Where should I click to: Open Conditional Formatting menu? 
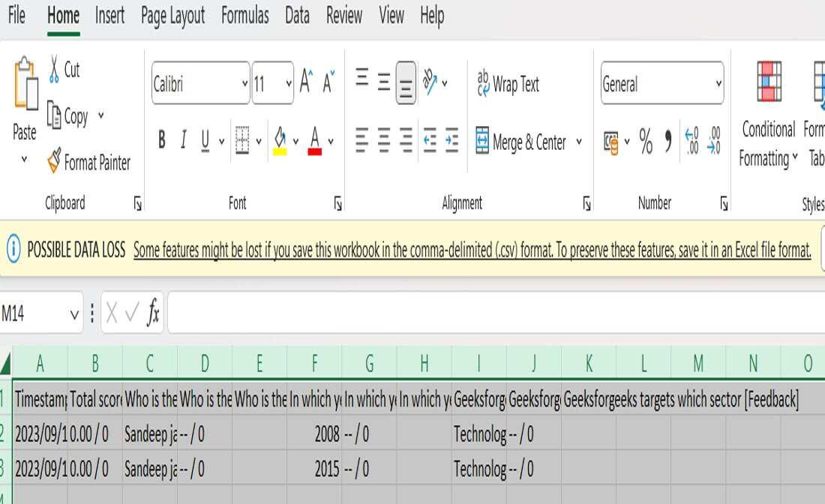pos(768,114)
